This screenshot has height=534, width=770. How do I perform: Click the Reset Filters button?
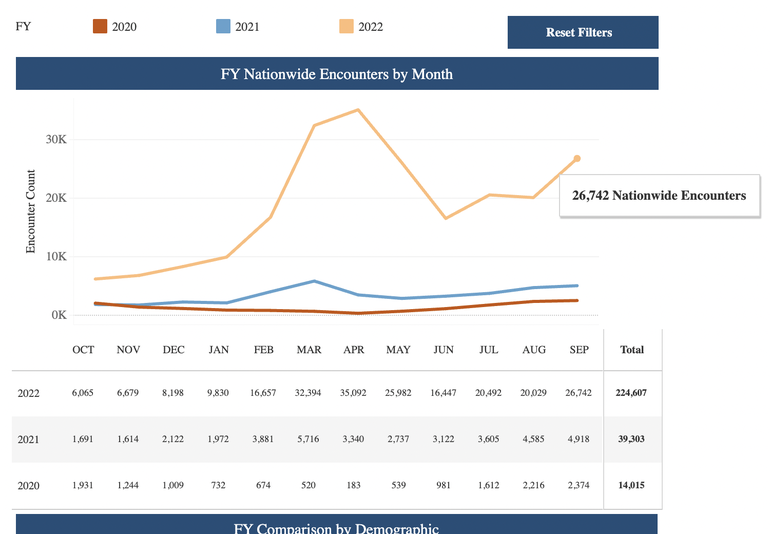583,32
